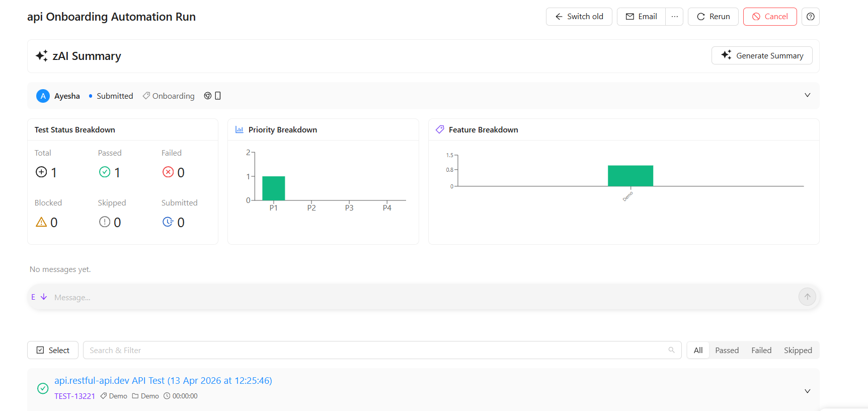Expand the run details chevron
Viewport: 868px width, 411px height.
[x=807, y=95]
